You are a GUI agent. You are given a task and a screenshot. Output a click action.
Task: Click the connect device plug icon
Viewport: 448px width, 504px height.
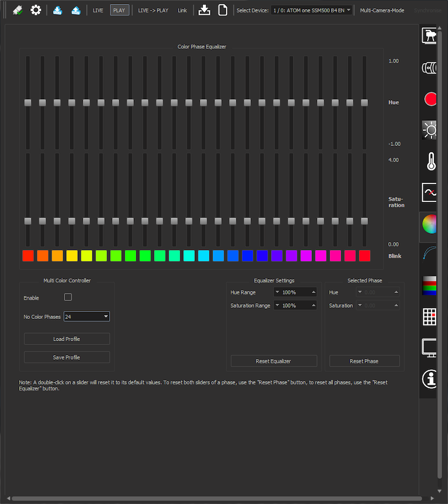coord(17,10)
